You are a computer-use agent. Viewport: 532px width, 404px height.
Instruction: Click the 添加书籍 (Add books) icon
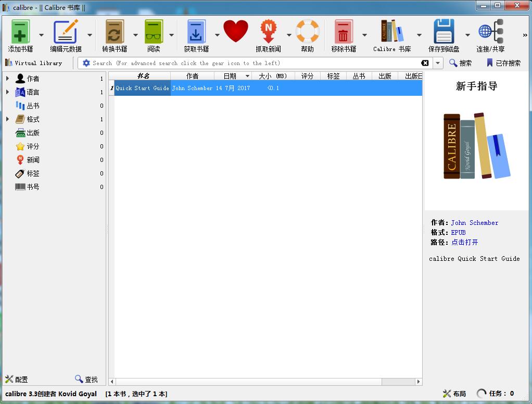pos(20,32)
